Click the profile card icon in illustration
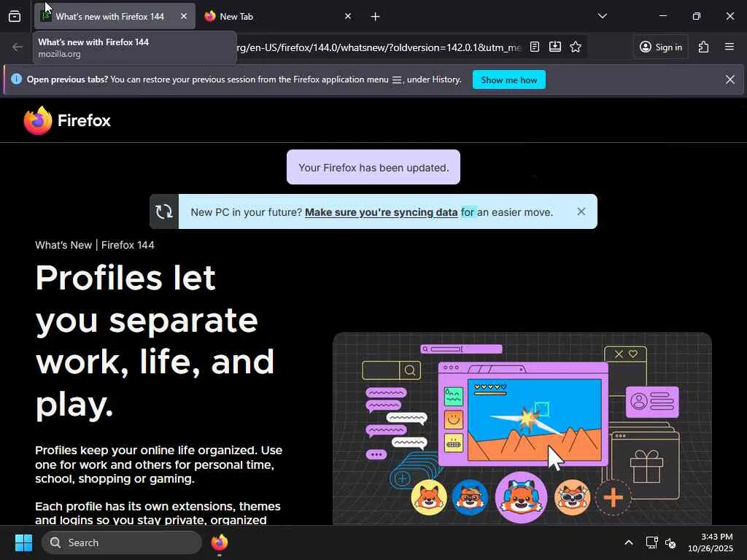The image size is (747, 560). pos(652,402)
